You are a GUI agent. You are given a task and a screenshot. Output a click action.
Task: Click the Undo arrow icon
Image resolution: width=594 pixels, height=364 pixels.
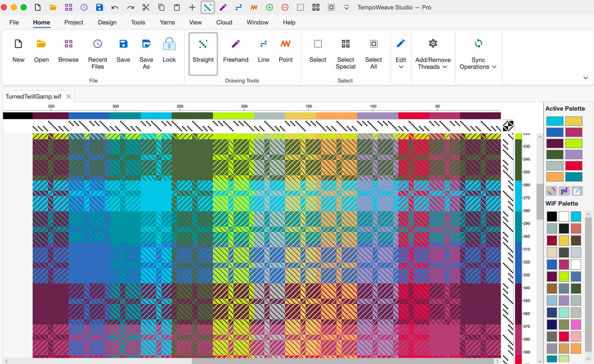click(x=115, y=7)
